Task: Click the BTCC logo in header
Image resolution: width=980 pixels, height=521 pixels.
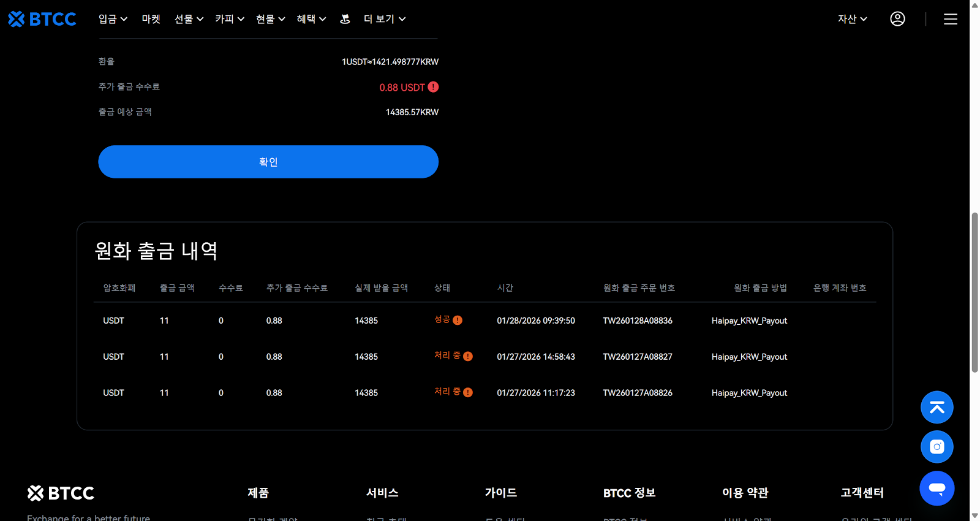Action: pyautogui.click(x=42, y=19)
